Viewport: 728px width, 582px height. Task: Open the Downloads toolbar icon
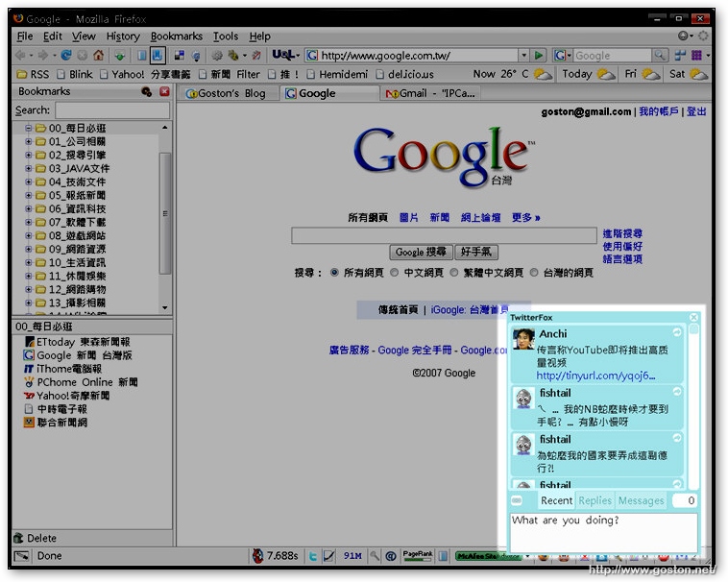coord(120,56)
